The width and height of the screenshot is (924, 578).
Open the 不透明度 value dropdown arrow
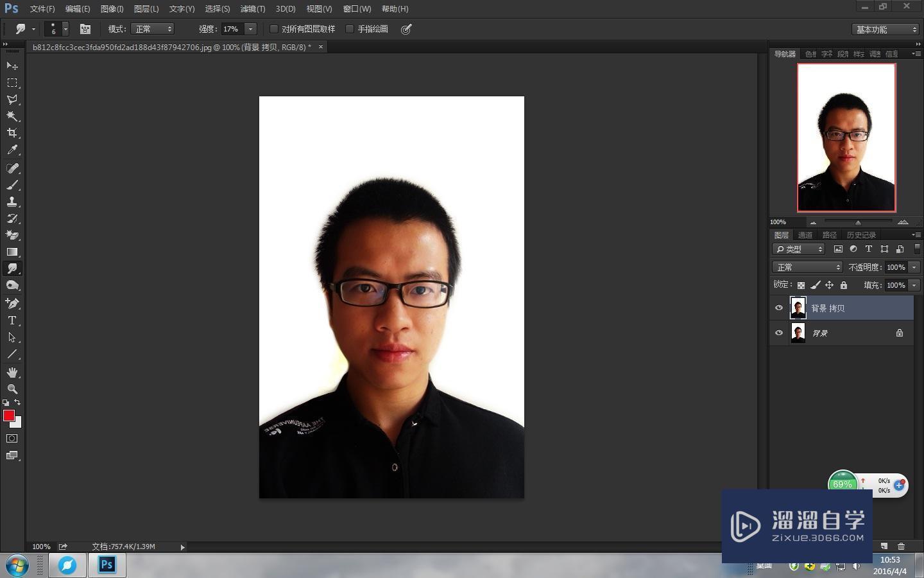point(914,267)
